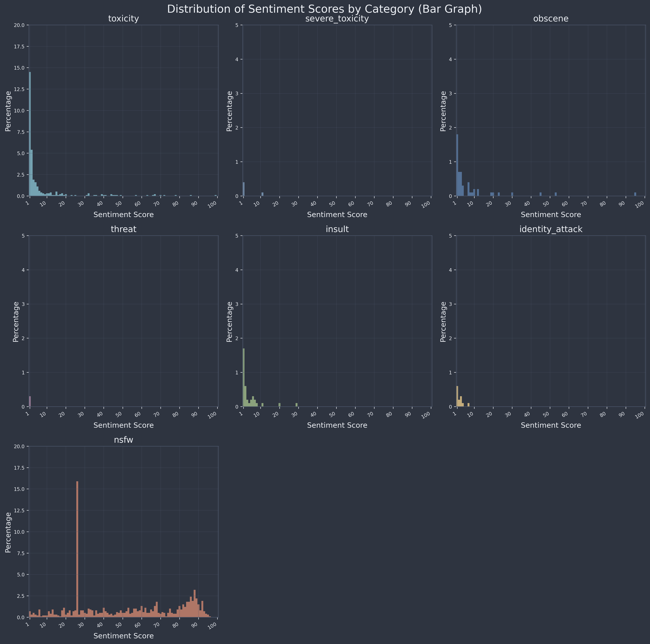Select the 'threat' subplot title

(123, 230)
